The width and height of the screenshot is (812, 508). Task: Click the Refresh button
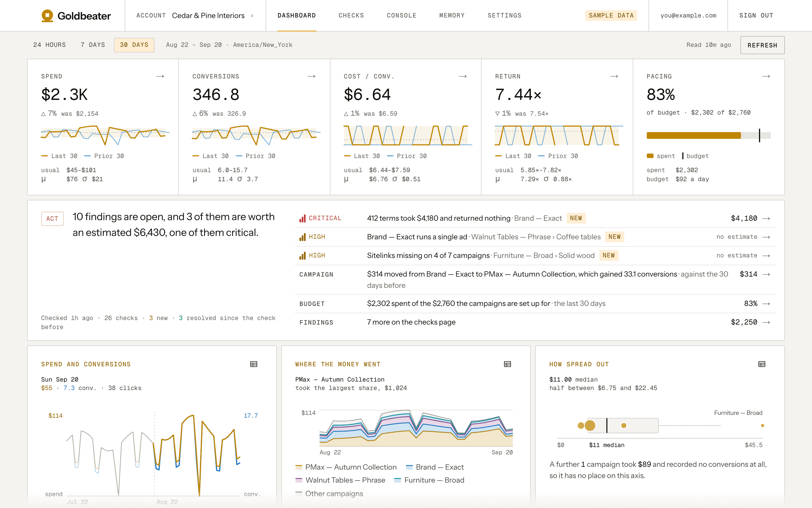[x=762, y=45]
